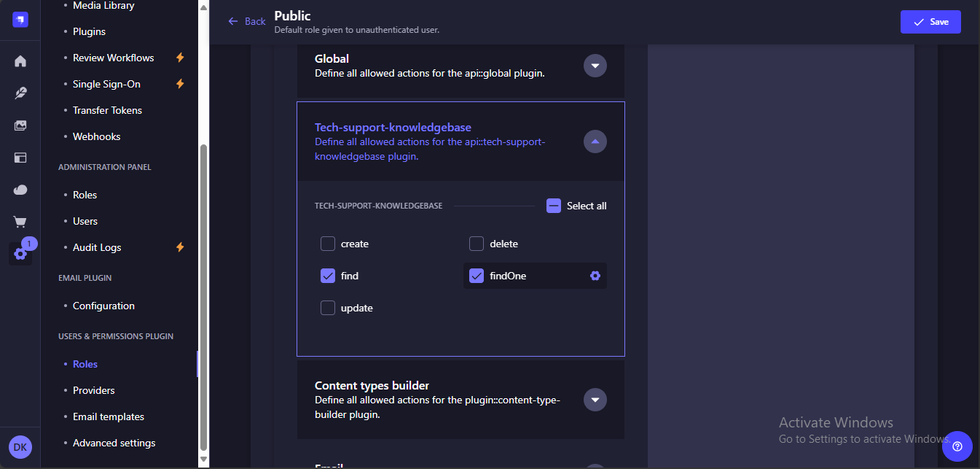Enable the delete permission checkbox

point(477,244)
